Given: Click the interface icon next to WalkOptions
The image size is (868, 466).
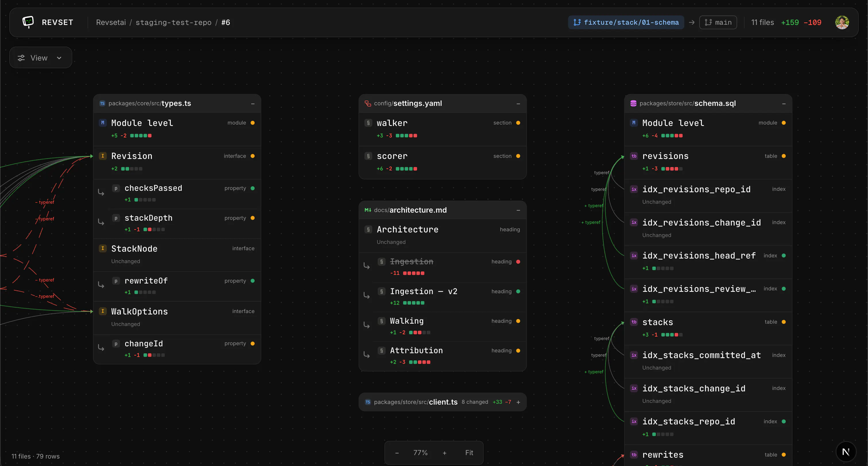Looking at the screenshot, I should coord(103,311).
